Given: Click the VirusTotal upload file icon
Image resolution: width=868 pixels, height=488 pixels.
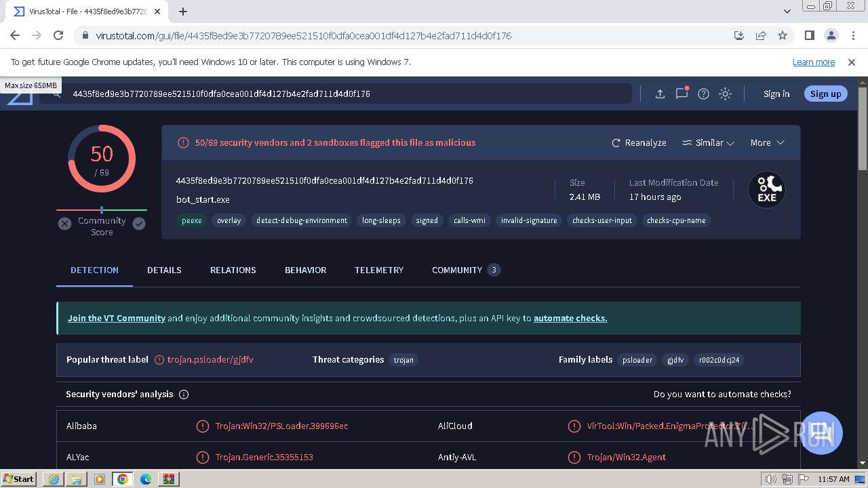Looking at the screenshot, I should pyautogui.click(x=660, y=94).
